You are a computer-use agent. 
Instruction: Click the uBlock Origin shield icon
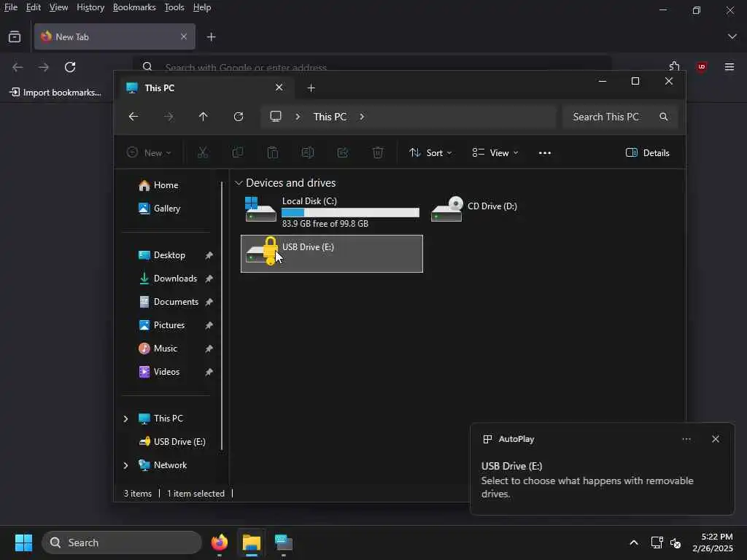click(x=701, y=67)
